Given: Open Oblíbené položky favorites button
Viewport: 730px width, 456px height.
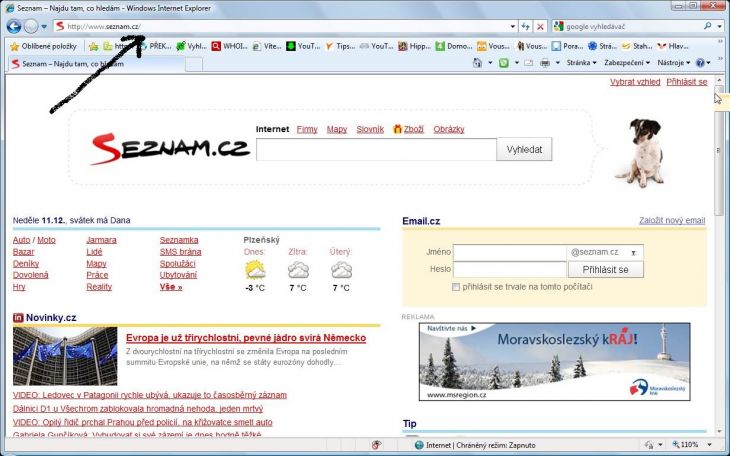Looking at the screenshot, I should click(44, 46).
